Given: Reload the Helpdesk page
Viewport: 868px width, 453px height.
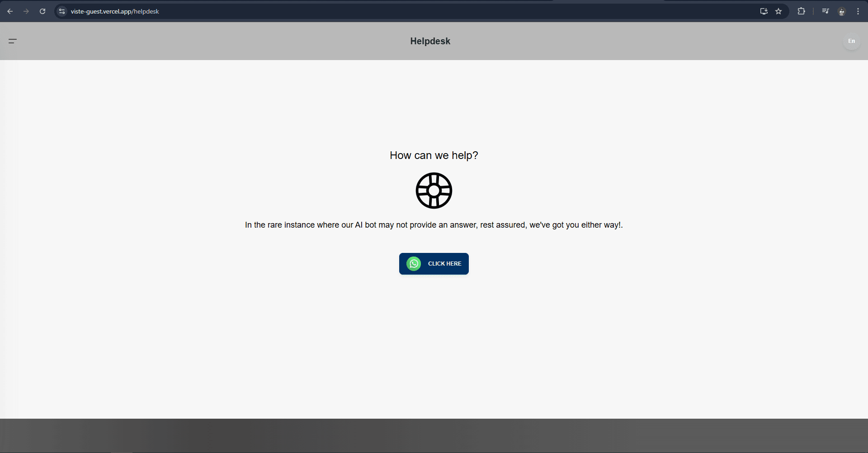Looking at the screenshot, I should [42, 11].
